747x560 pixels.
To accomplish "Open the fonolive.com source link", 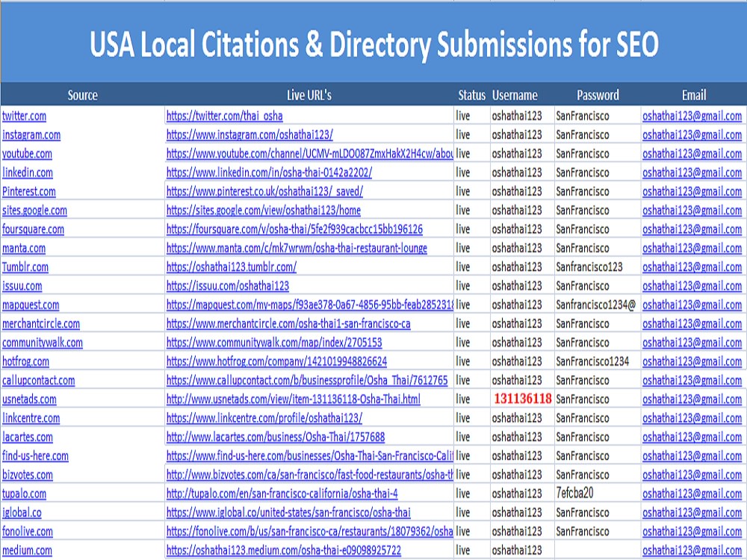I will coord(28,532).
